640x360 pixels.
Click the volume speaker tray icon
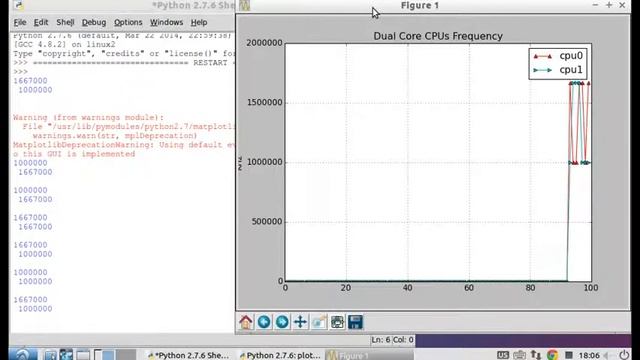[607, 356]
